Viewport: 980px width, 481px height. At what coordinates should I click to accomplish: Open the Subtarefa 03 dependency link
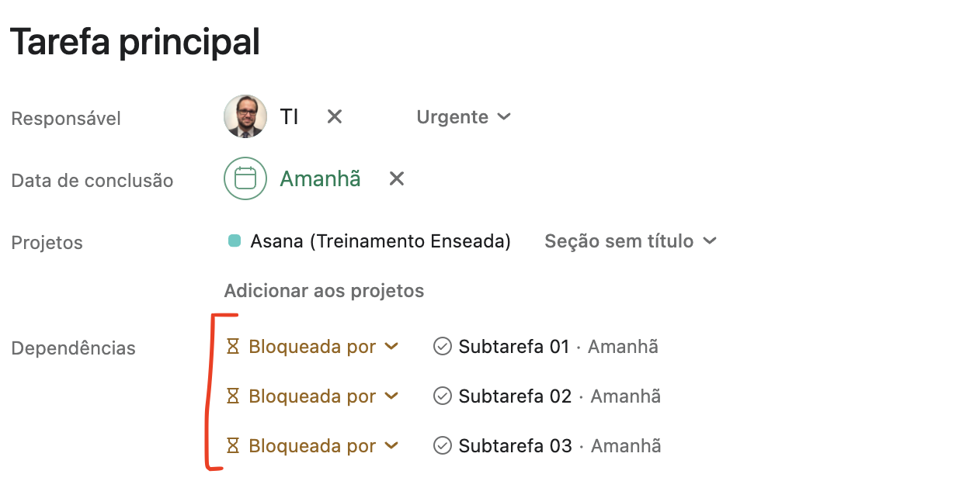click(x=515, y=446)
